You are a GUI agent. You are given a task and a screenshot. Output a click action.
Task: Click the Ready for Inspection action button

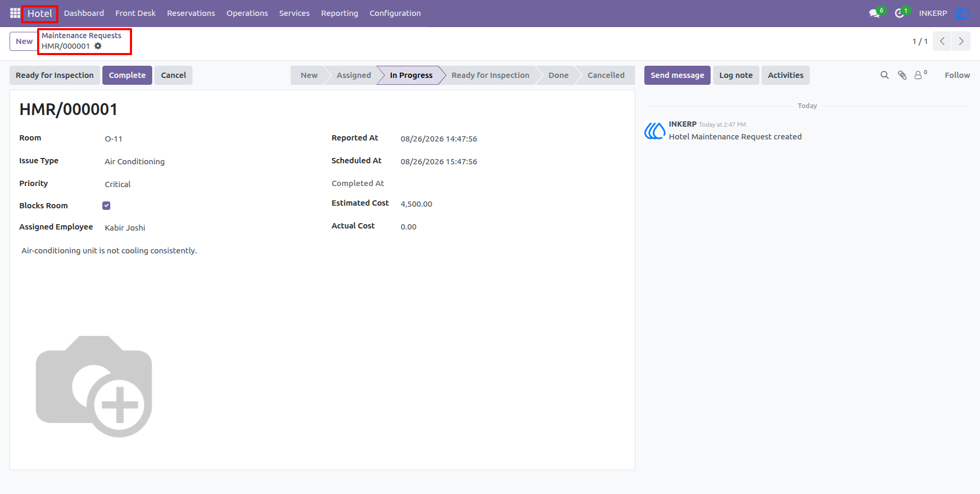(55, 75)
